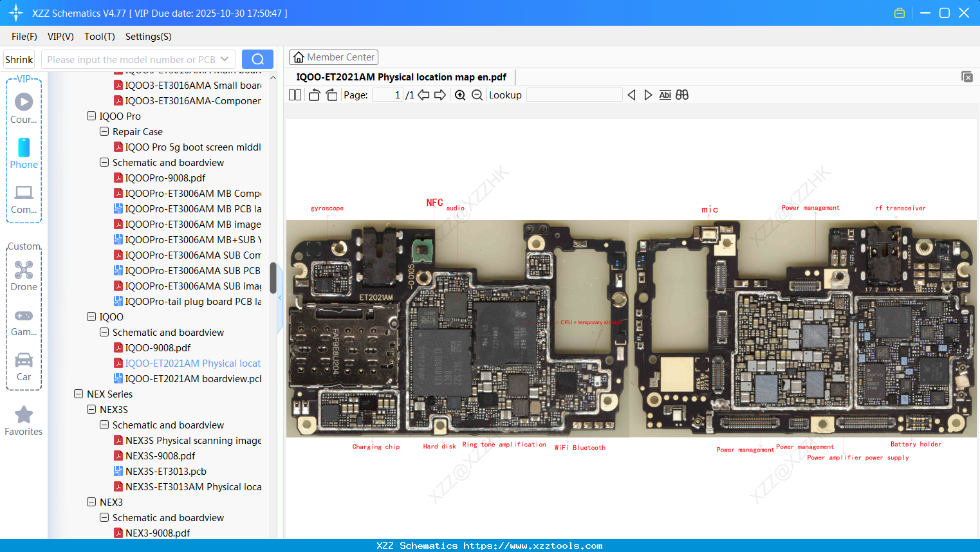Click the yellow briefcase icon in title bar
This screenshot has height=552, width=980.
[900, 13]
